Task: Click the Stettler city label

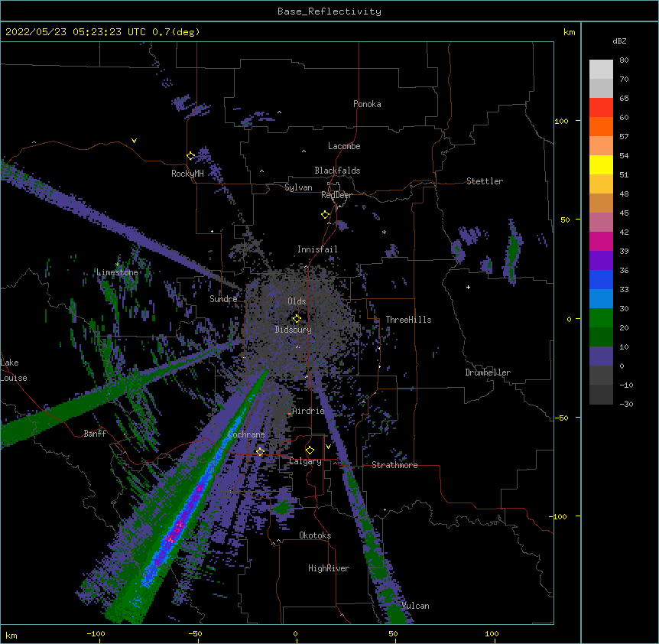Action: click(x=485, y=181)
